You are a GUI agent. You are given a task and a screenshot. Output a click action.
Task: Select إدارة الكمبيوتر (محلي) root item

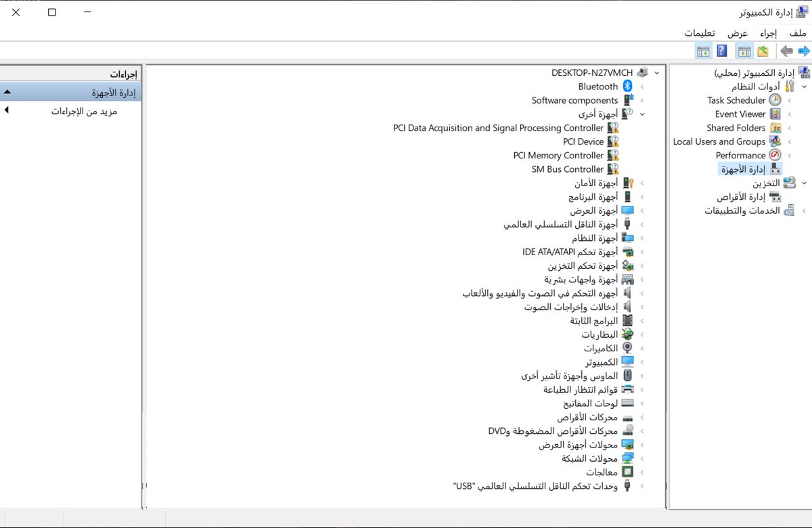[754, 72]
